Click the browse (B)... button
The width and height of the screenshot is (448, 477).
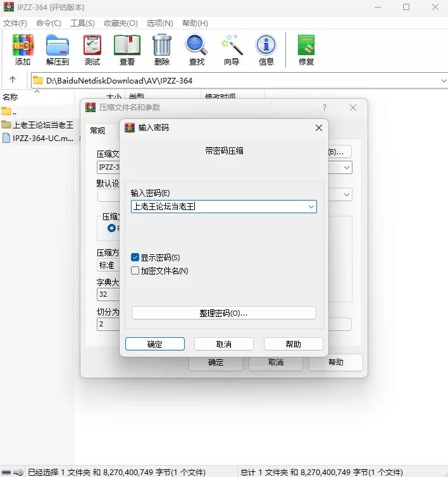click(340, 152)
